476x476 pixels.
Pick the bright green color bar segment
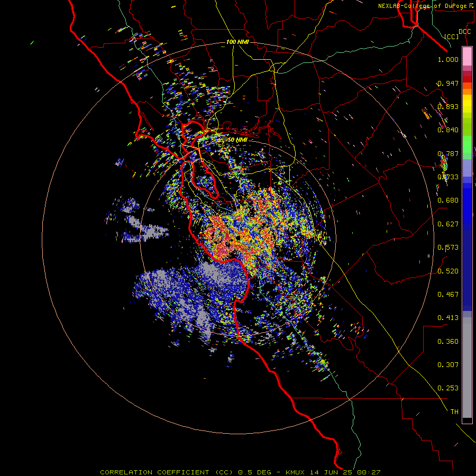[467, 144]
